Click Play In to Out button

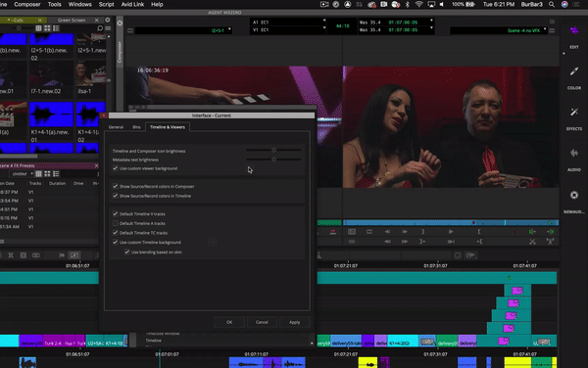451,242
